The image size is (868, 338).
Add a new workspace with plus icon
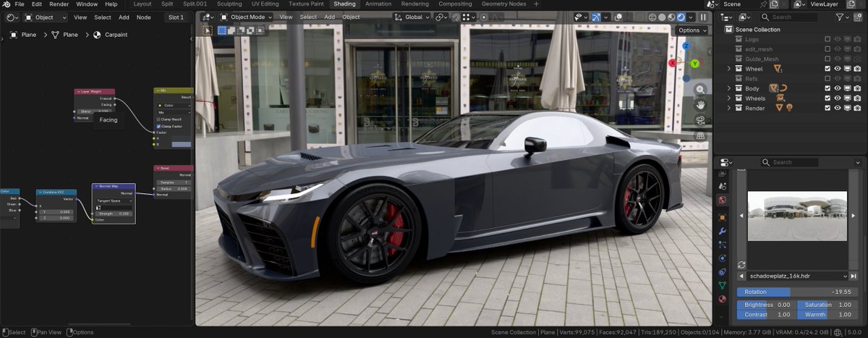[536, 4]
